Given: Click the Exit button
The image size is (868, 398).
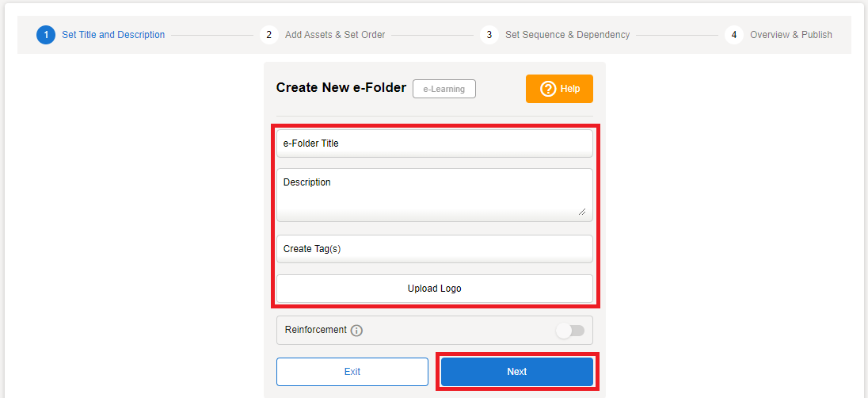Looking at the screenshot, I should [x=352, y=372].
